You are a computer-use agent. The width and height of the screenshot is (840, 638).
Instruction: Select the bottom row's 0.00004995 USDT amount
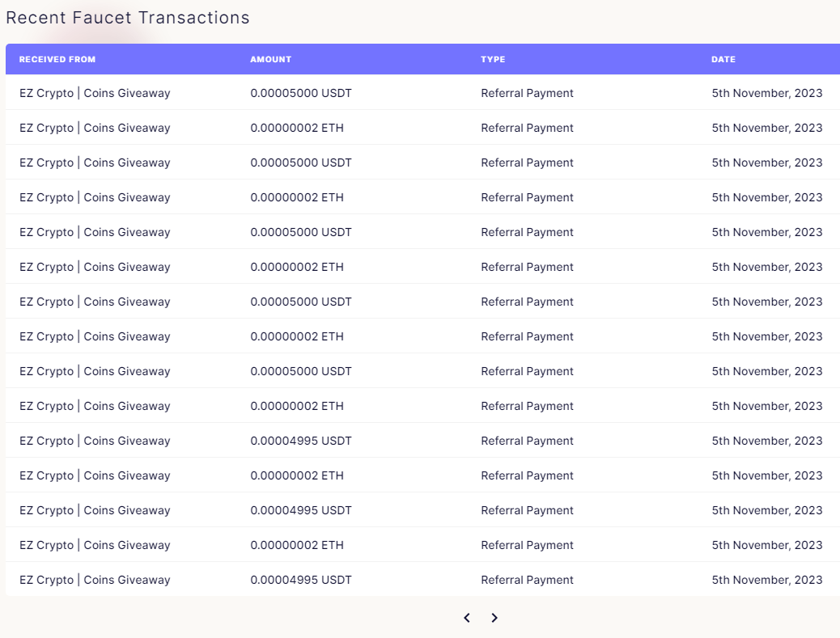click(301, 580)
